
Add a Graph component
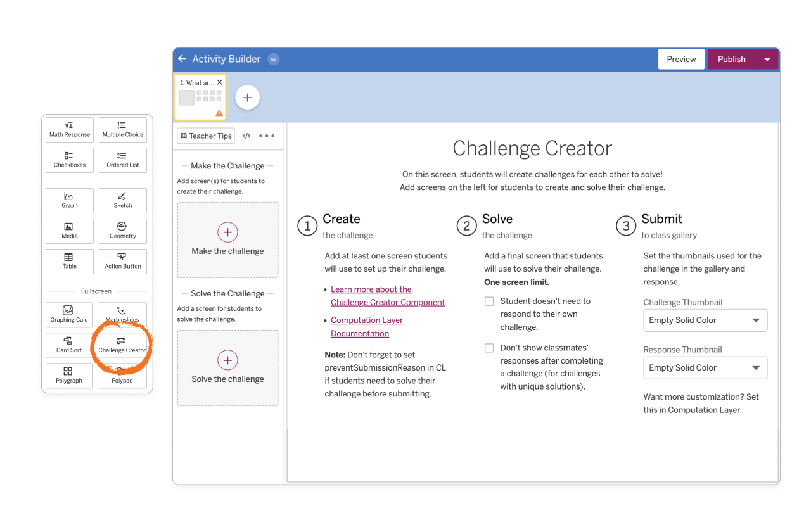(x=69, y=200)
